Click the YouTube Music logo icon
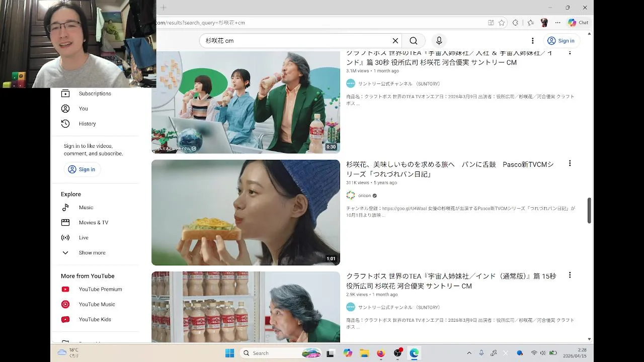 pyautogui.click(x=65, y=304)
